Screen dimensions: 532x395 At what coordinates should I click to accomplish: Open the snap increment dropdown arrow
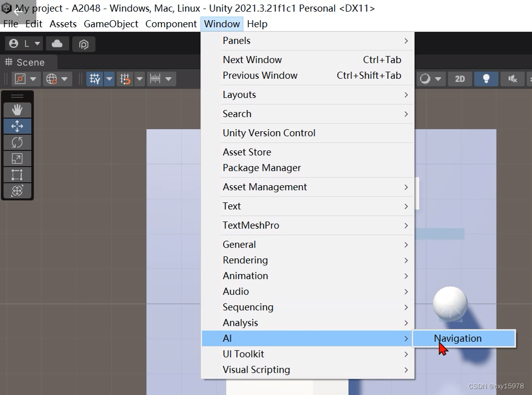pos(169,79)
